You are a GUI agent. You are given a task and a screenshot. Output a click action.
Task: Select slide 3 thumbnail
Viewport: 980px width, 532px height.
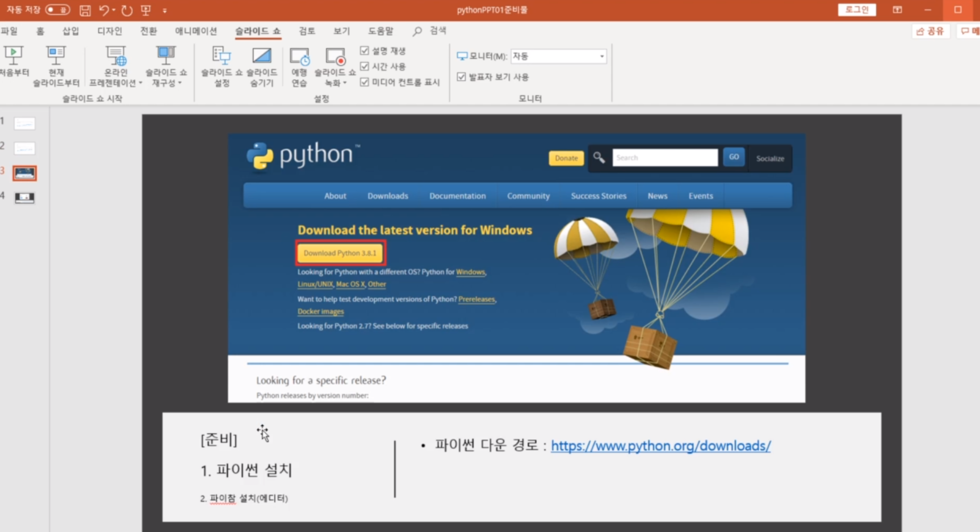click(25, 173)
